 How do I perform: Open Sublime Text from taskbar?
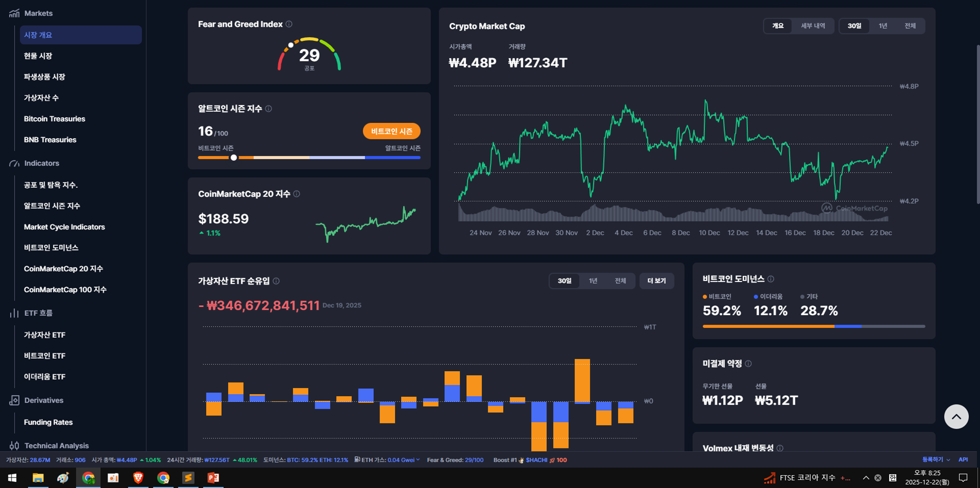click(x=188, y=477)
